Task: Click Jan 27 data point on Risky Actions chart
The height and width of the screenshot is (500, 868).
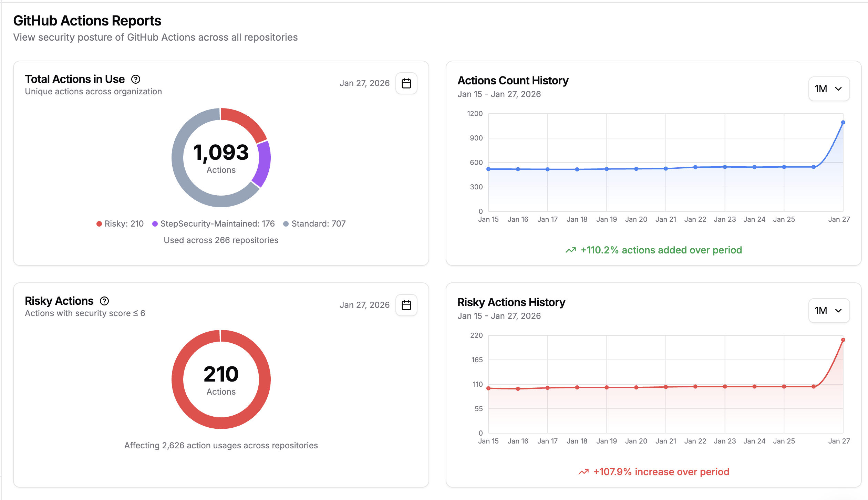Action: [x=843, y=340]
